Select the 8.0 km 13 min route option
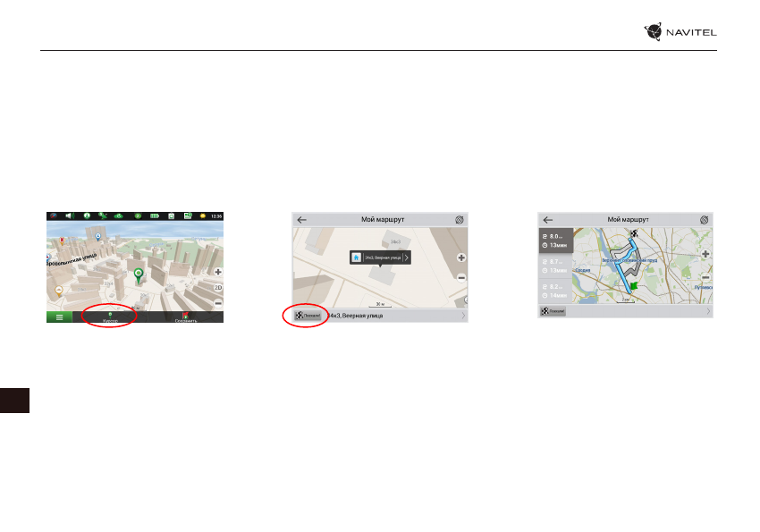 [554, 241]
